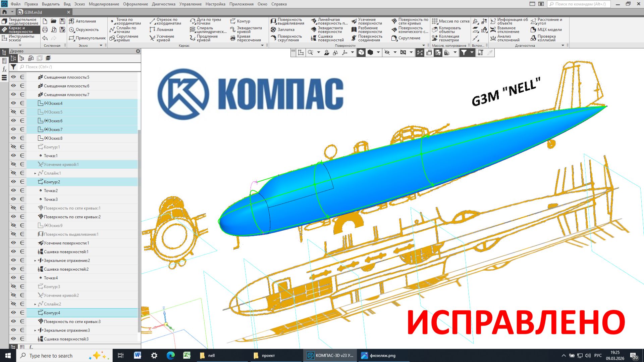The height and width of the screenshot is (362, 644).
Task: Open the Эскиз group dropdown arrow
Action: pos(101,45)
